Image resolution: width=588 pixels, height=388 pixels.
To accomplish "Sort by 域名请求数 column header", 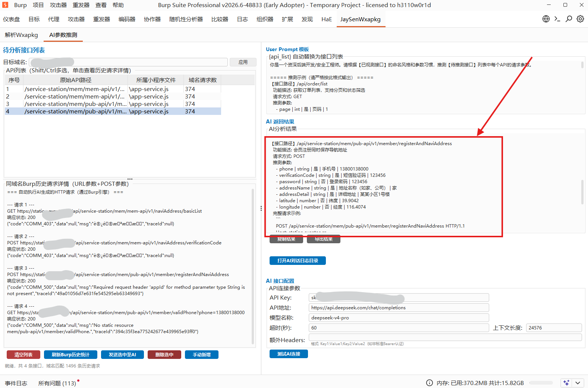I will point(202,80).
